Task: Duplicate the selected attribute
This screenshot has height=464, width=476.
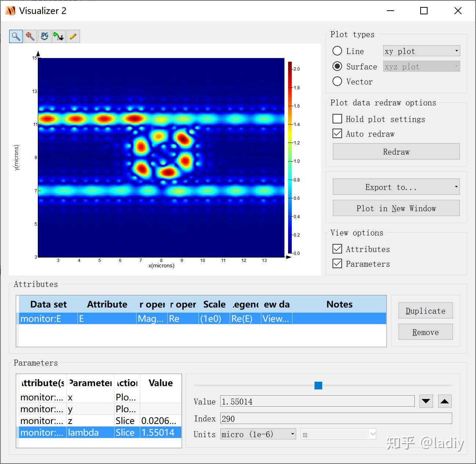Action: pos(425,311)
